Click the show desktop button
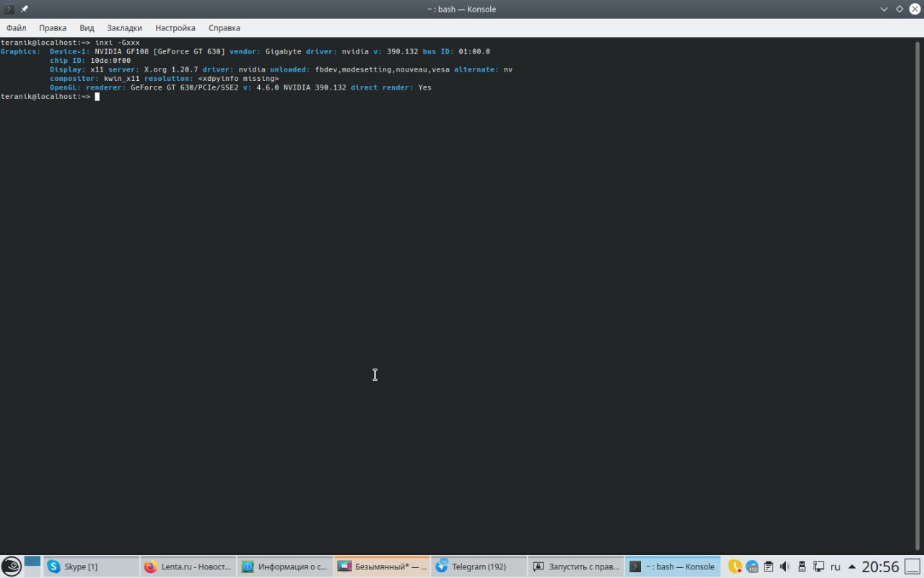Screen dimensions: 924x578 [913, 566]
